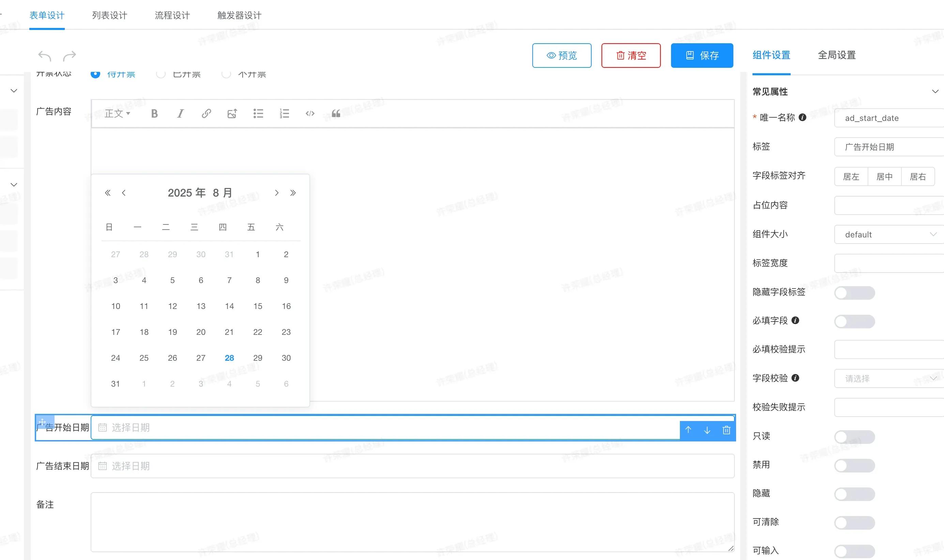The image size is (944, 560).
Task: Click the redo arrow icon
Action: pyautogui.click(x=70, y=56)
